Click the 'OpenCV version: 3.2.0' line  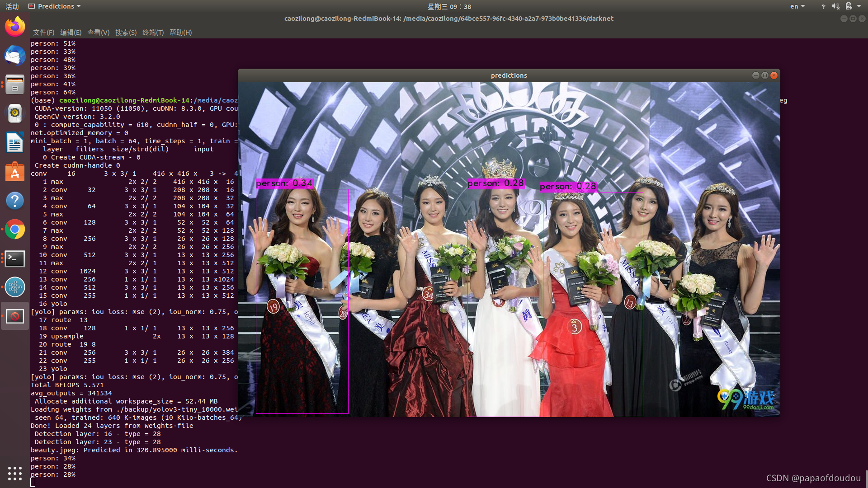point(77,117)
